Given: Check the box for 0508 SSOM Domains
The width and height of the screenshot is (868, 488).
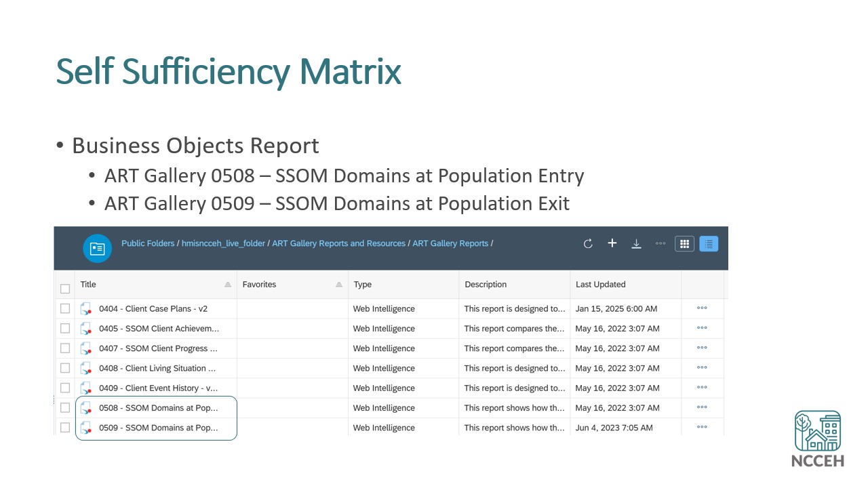Looking at the screenshot, I should (65, 408).
